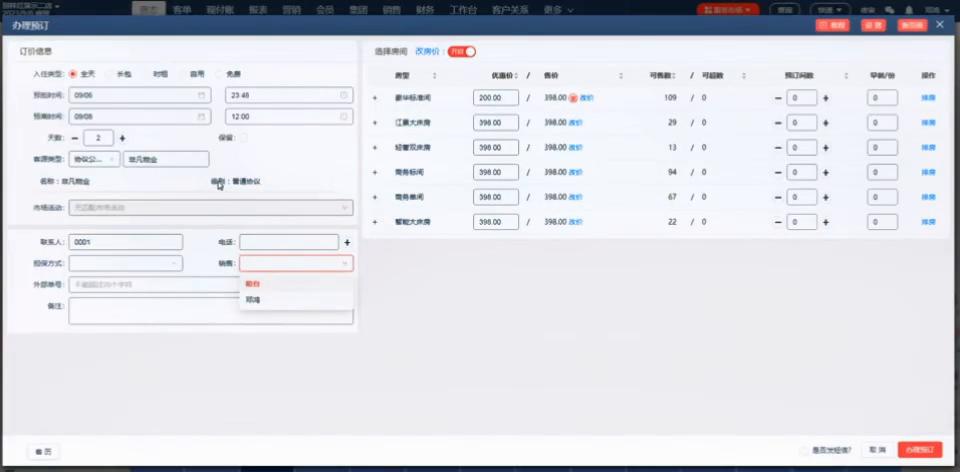This screenshot has height=472, width=960.
Task: Expand the room row with 22 available
Action: point(375,222)
